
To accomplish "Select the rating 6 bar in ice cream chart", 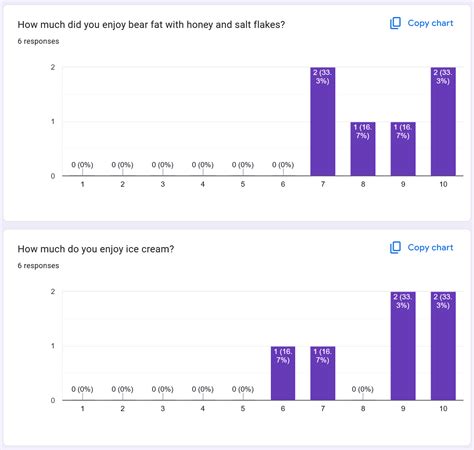I will click(x=283, y=373).
